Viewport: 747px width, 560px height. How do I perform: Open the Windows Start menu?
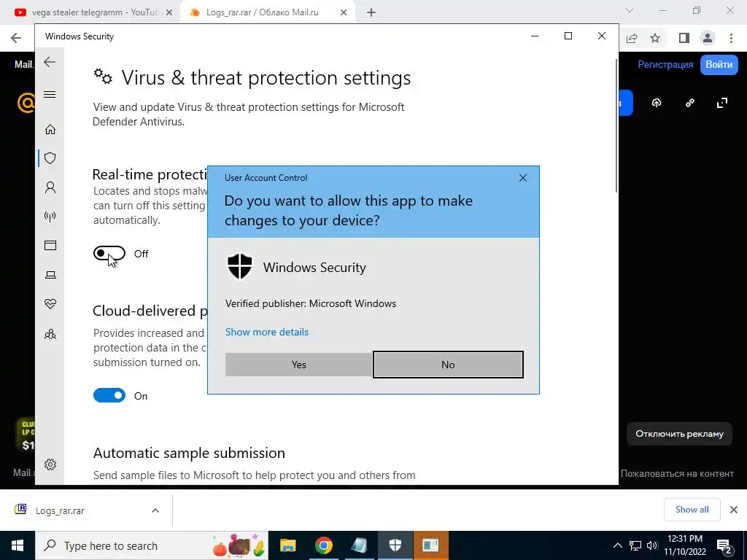tap(18, 545)
